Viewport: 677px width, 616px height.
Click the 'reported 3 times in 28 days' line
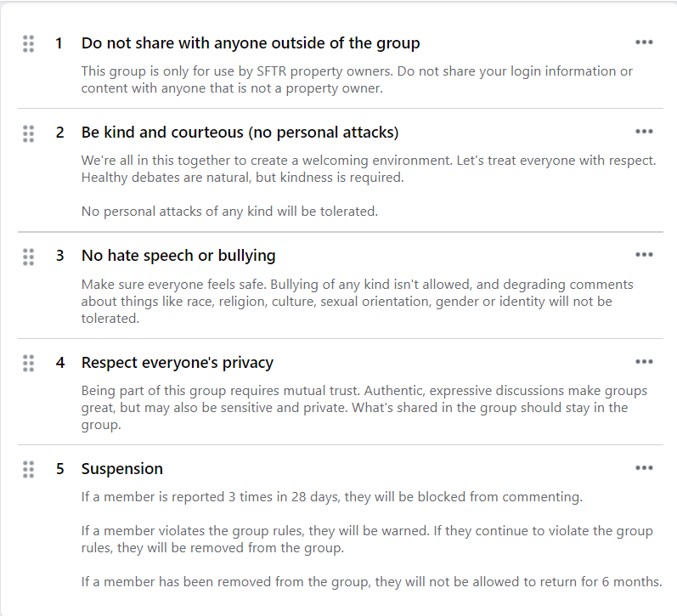point(332,497)
